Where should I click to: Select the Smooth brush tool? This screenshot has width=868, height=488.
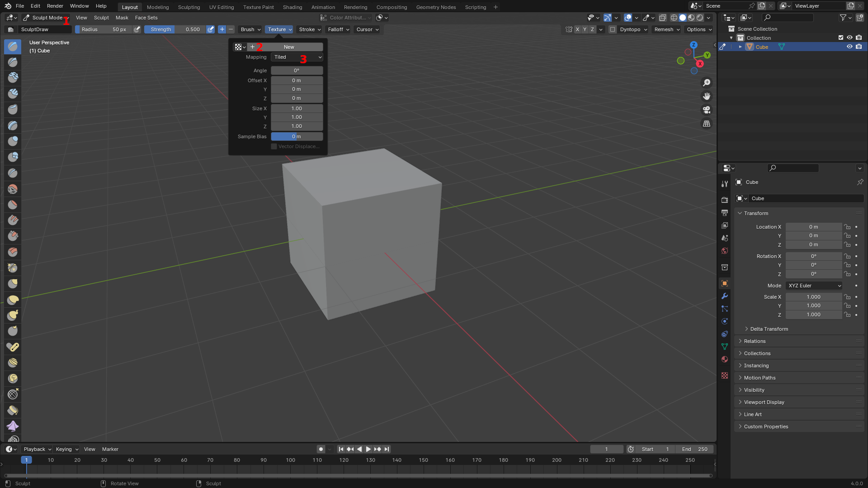point(13,188)
